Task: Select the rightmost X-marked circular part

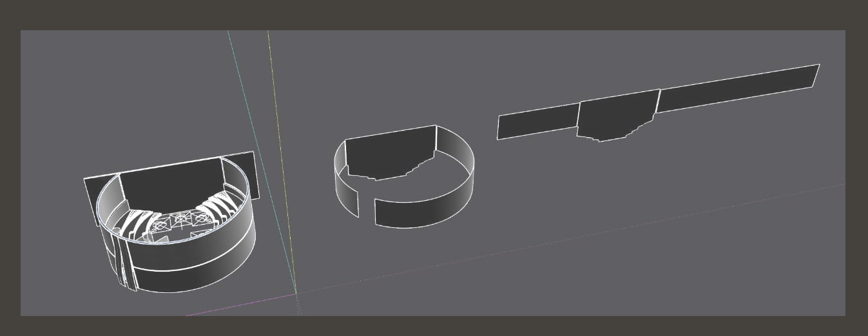Action: [x=201, y=218]
